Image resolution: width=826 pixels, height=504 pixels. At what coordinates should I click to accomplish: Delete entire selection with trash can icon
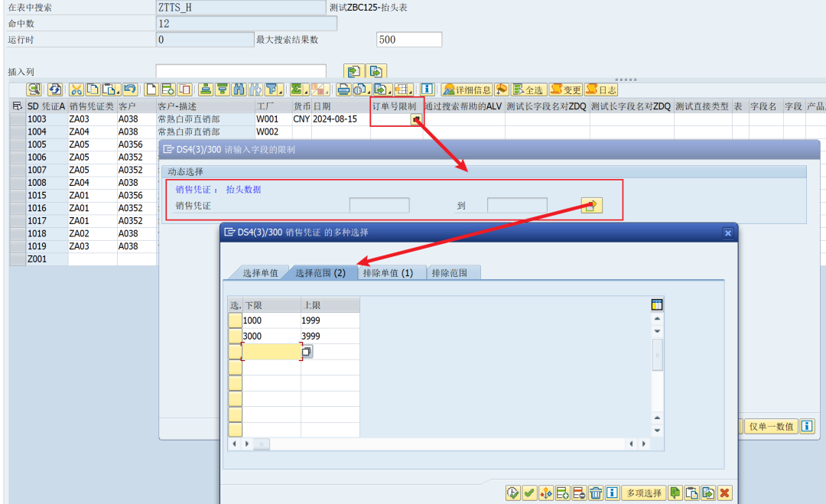(x=596, y=493)
